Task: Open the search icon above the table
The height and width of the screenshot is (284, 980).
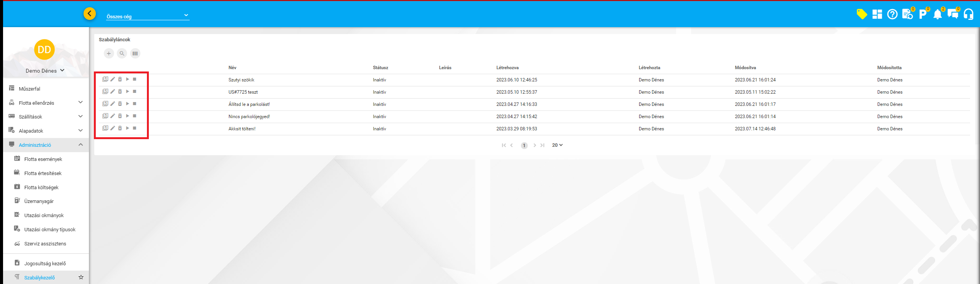Action: (122, 54)
